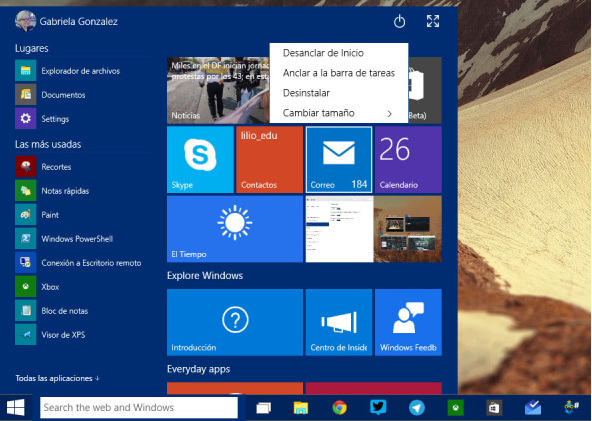Image resolution: width=592 pixels, height=421 pixels.
Task: Open Telegram on taskbar
Action: pyautogui.click(x=416, y=408)
